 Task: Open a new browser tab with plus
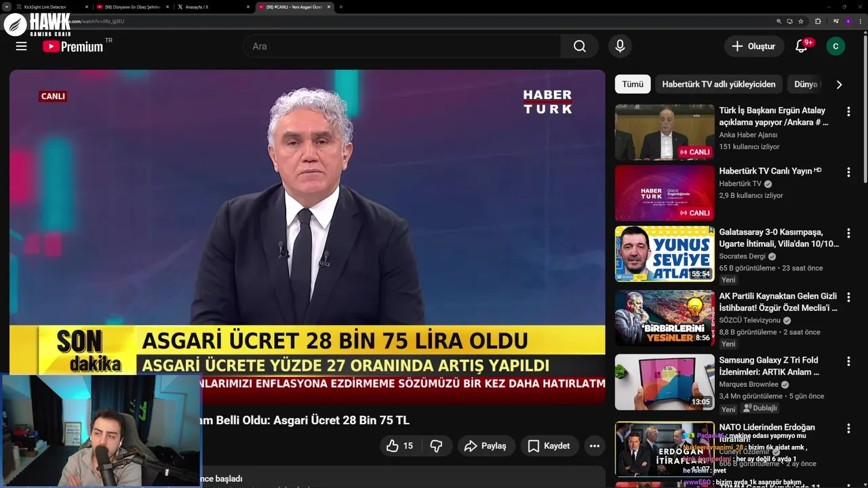[x=340, y=7]
